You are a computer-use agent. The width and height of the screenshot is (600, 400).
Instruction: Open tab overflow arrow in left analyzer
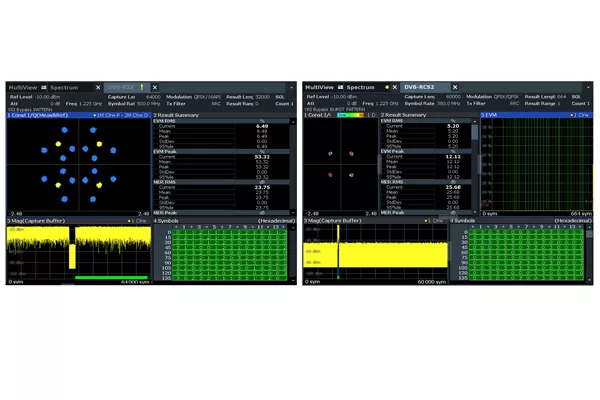click(x=292, y=88)
